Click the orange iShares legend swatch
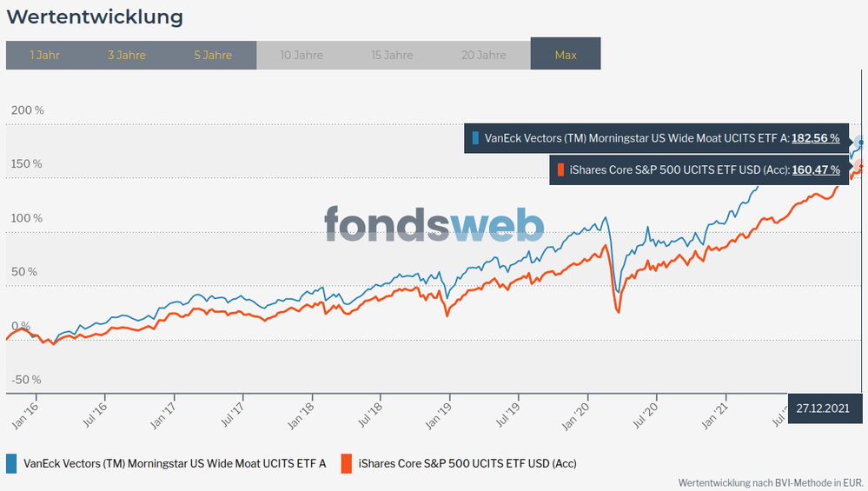868x491 pixels. (346, 463)
